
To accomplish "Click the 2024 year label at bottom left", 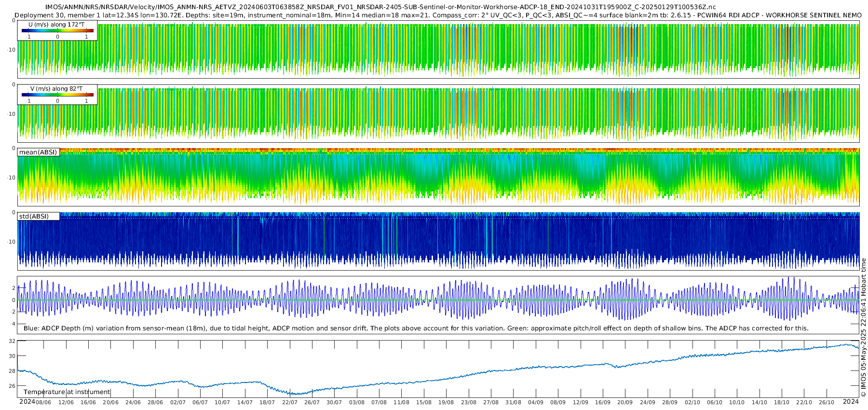I will 27,402.
